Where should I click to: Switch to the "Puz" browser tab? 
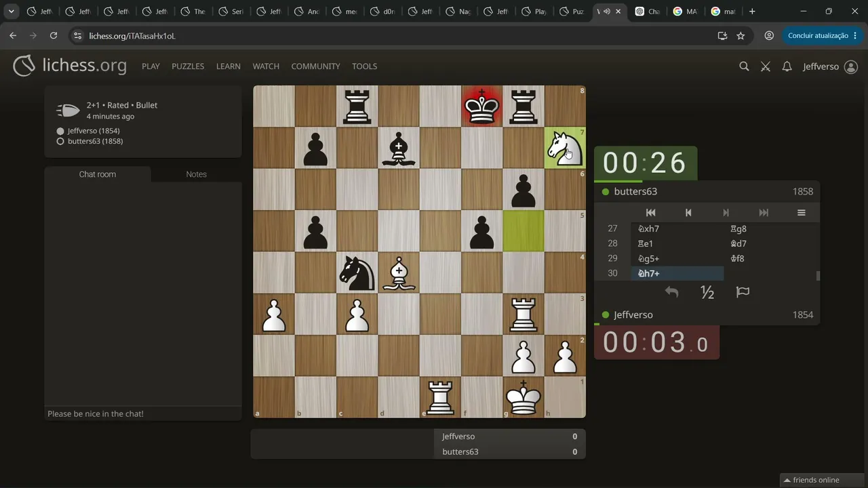coord(572,12)
